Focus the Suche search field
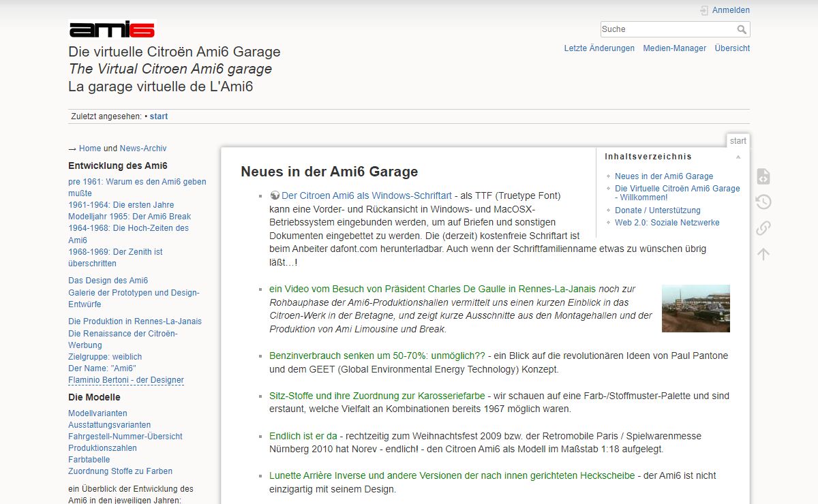This screenshot has height=504, width=818. (668, 29)
